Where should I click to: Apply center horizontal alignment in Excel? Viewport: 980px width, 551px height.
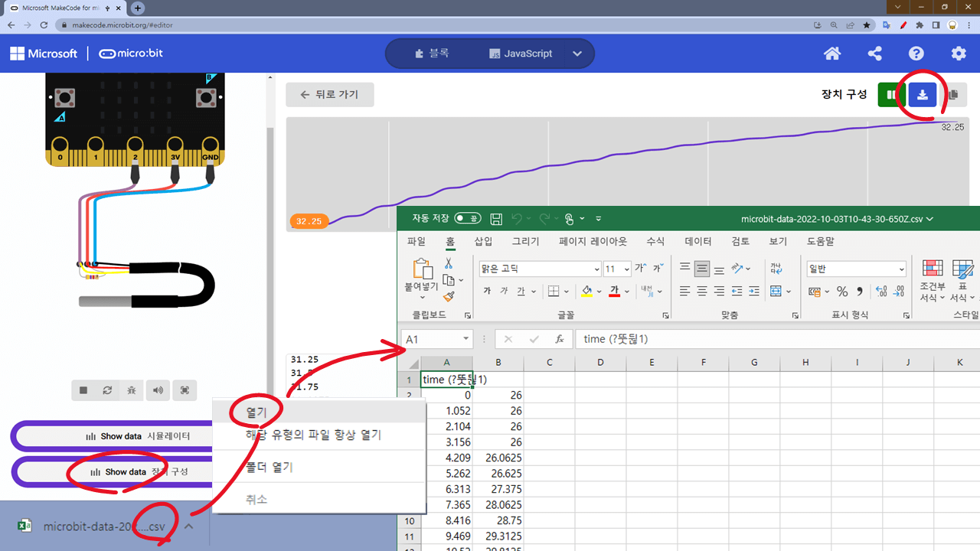pos(702,292)
